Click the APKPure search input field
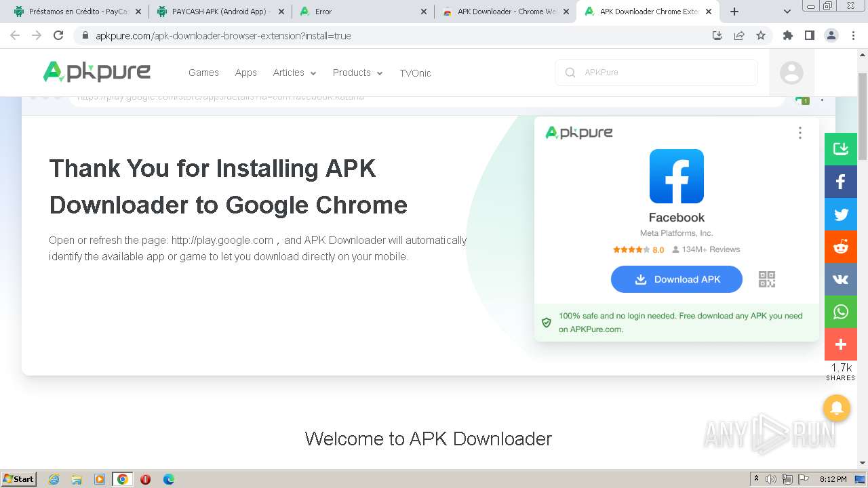This screenshot has width=868, height=488. tap(656, 73)
